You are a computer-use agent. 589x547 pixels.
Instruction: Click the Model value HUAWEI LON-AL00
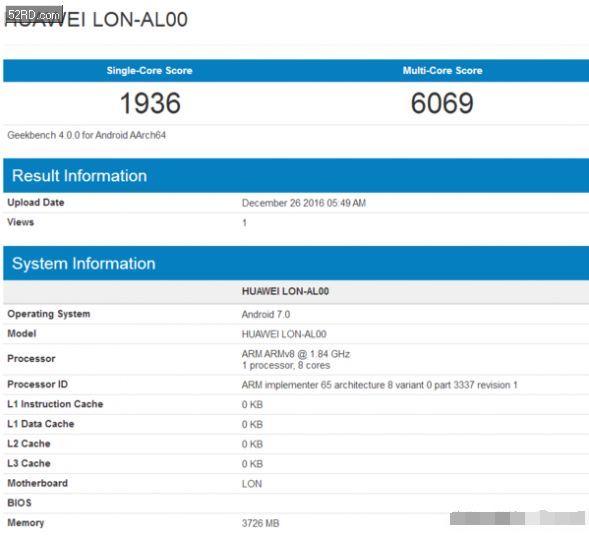pos(284,334)
